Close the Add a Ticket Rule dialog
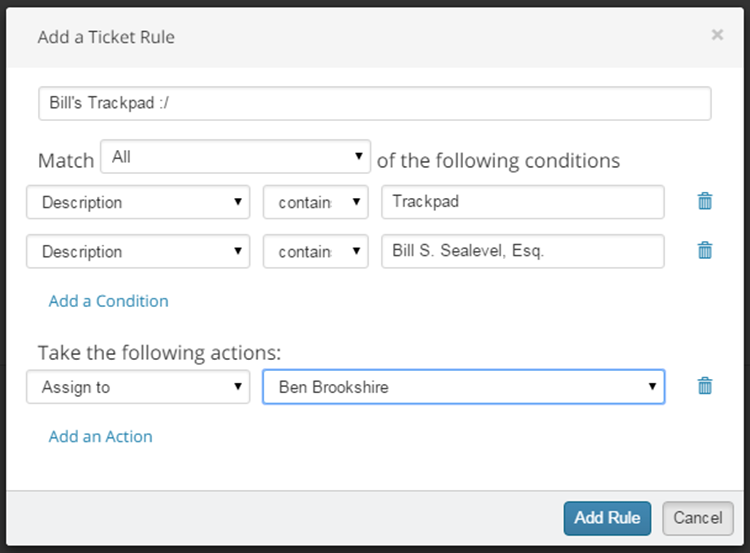The image size is (750, 553). pos(717,35)
